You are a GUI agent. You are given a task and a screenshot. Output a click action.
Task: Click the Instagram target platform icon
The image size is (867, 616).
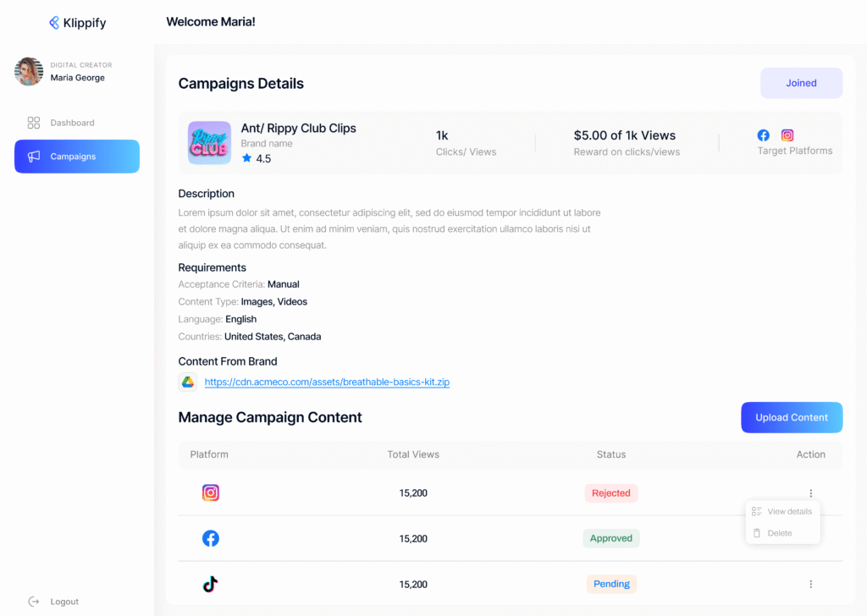point(787,135)
